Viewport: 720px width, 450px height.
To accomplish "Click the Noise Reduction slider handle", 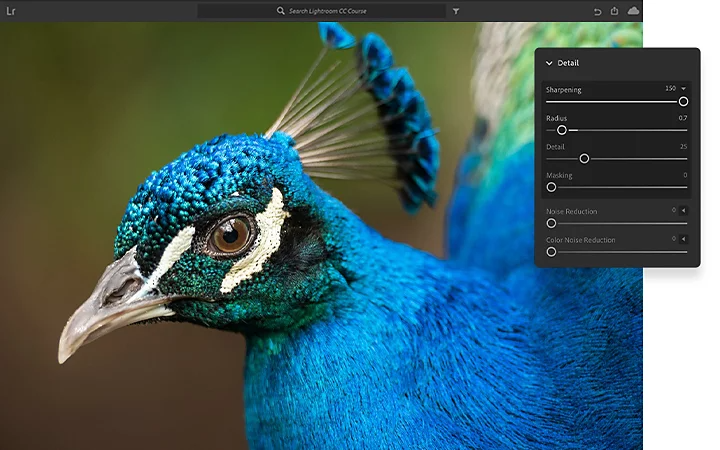I will point(551,223).
